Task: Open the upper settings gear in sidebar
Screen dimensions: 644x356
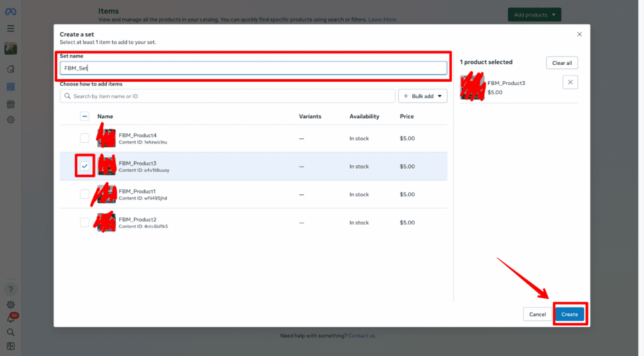Action: 11,120
